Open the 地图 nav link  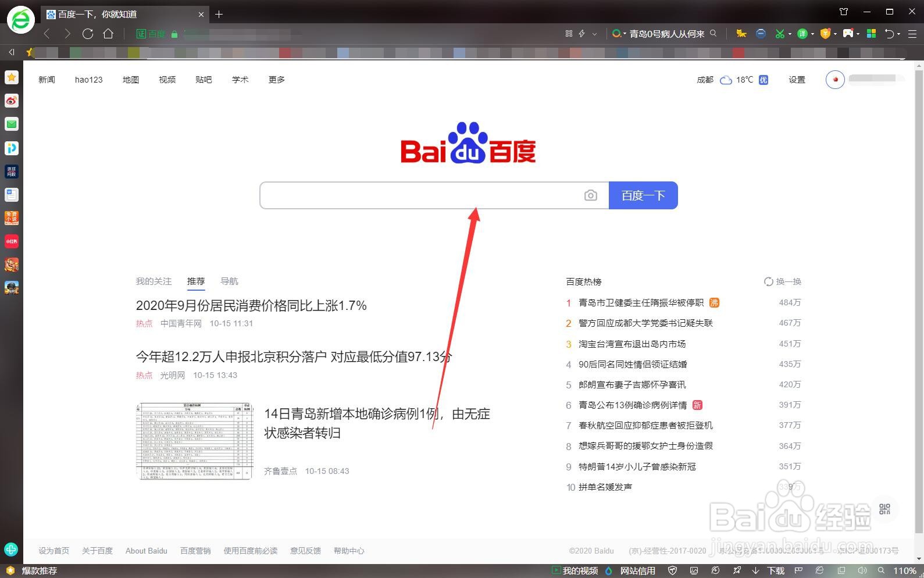pos(131,80)
